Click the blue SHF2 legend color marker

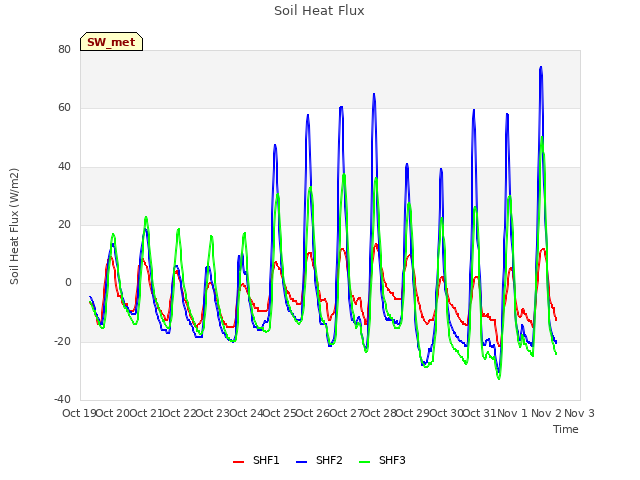(x=301, y=462)
